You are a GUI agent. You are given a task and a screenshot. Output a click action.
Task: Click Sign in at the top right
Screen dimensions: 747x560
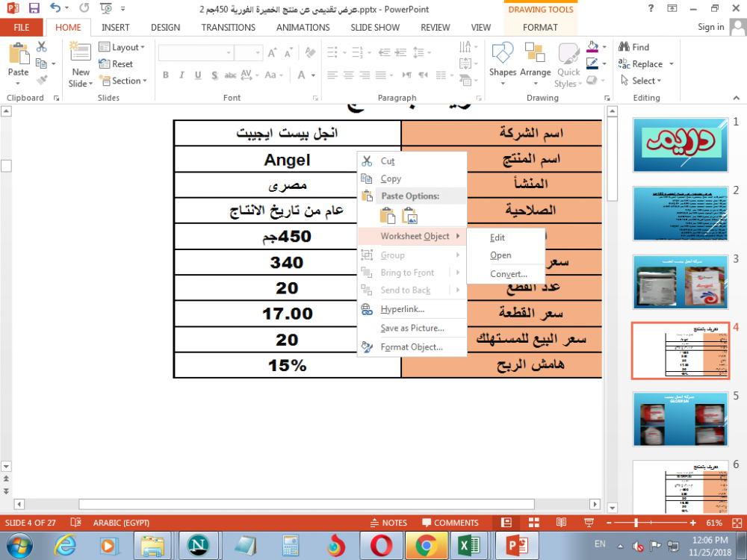tap(711, 27)
